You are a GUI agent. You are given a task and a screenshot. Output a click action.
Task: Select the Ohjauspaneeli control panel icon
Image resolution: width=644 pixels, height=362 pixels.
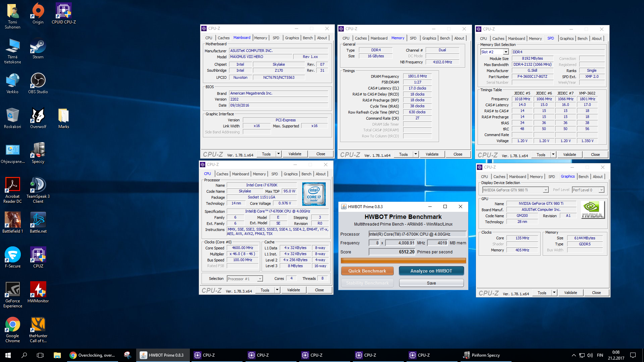[12, 153]
